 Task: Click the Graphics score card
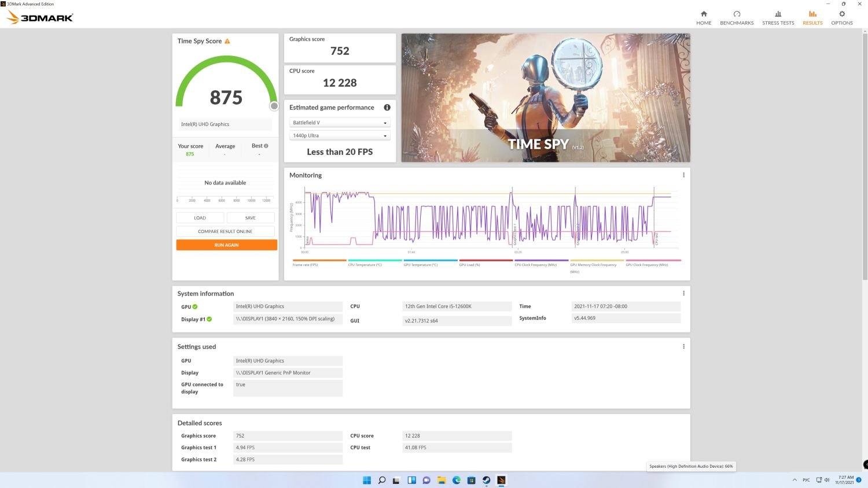pyautogui.click(x=340, y=47)
